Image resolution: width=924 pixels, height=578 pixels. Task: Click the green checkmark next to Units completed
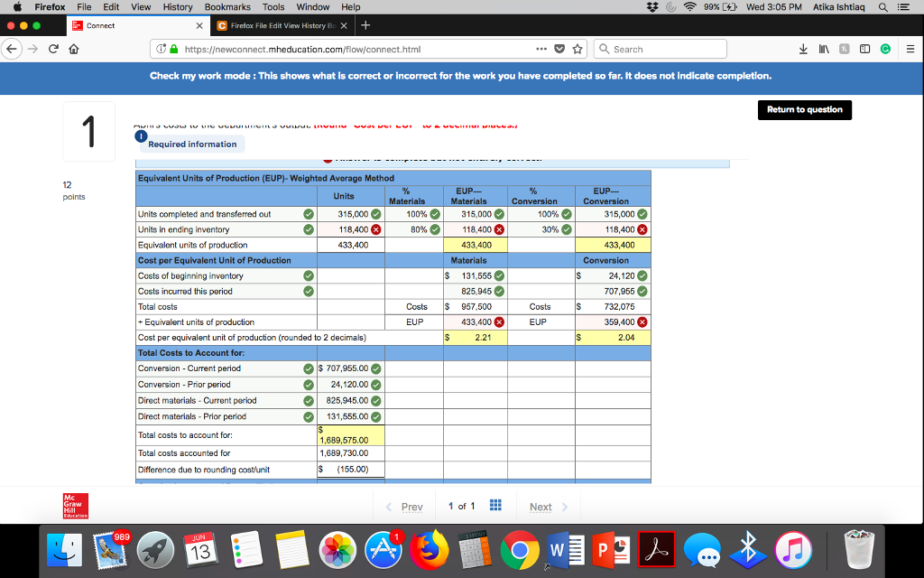coord(308,214)
